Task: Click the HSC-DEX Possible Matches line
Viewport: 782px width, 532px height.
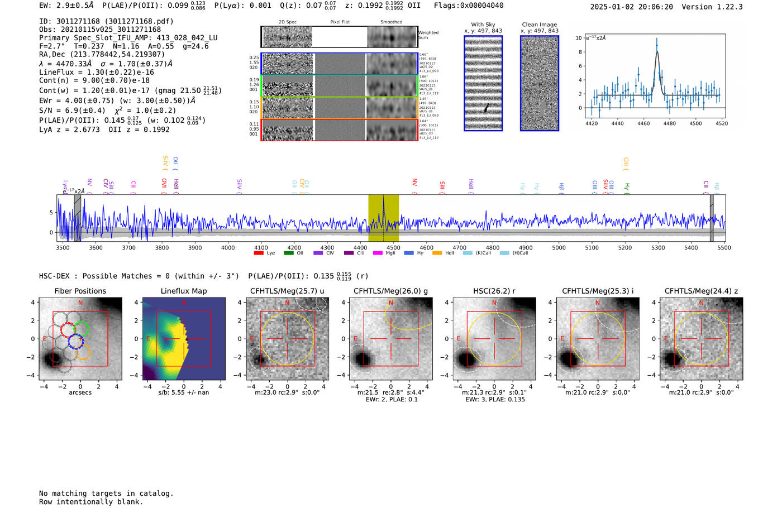Action: [x=139, y=276]
